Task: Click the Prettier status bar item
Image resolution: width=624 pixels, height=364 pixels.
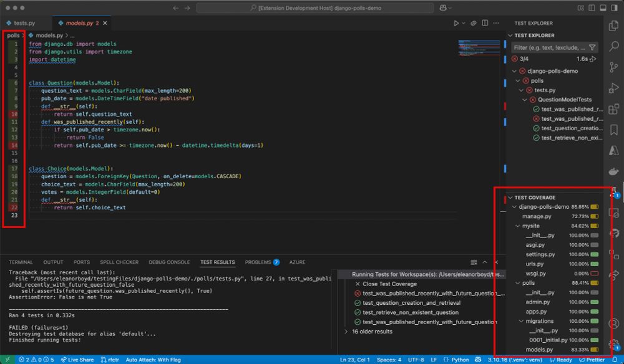Action: pyautogui.click(x=592, y=360)
